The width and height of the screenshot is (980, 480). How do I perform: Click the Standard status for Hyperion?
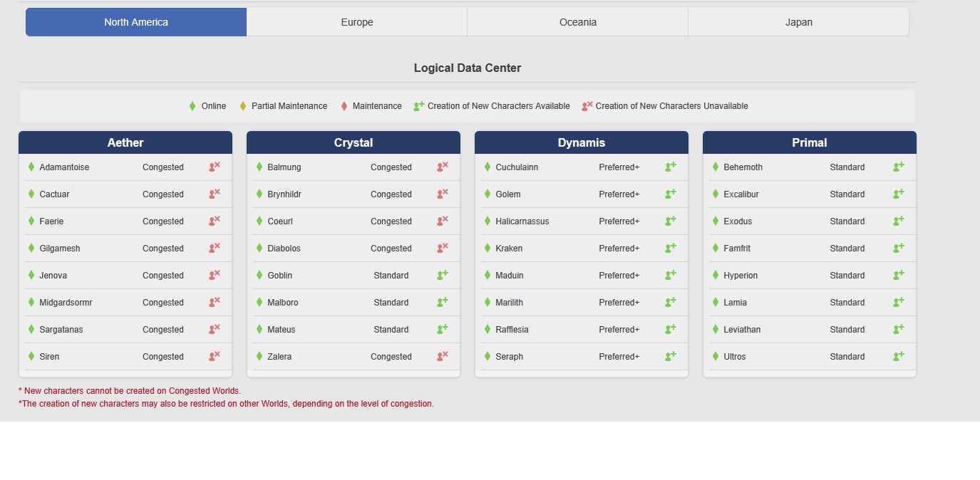pos(847,276)
